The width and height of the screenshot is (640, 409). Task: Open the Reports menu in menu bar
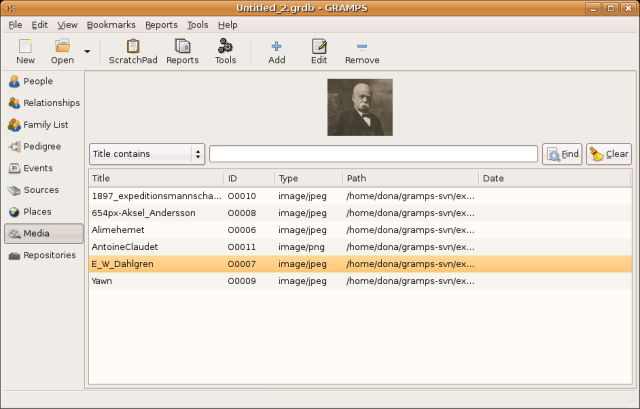click(162, 24)
